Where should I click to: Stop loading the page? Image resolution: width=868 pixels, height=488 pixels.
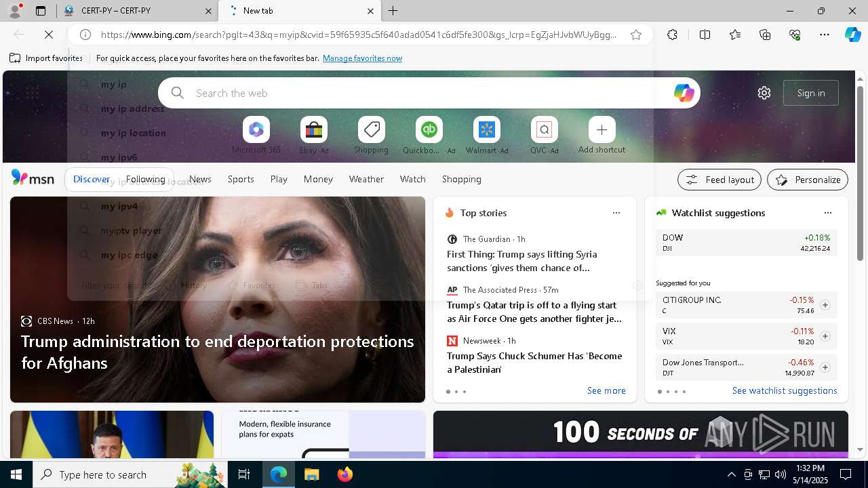tap(50, 35)
